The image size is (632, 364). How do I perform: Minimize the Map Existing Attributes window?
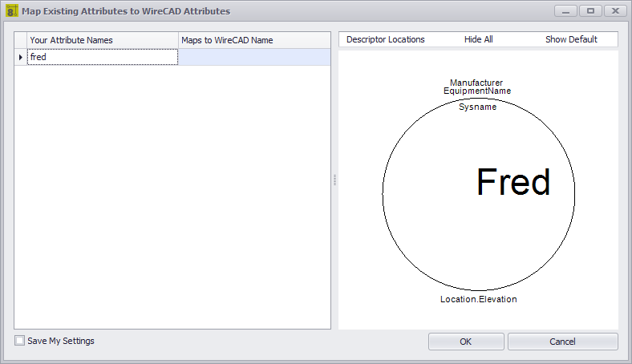pos(566,11)
